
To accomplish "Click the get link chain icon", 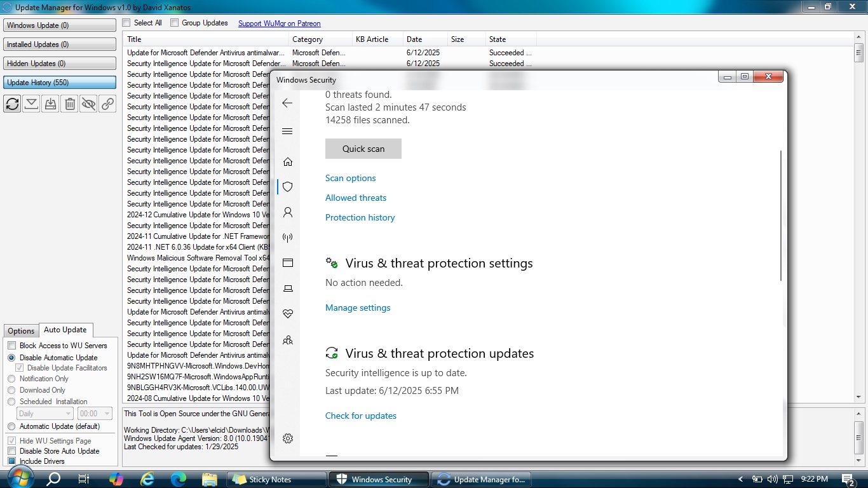I will tap(108, 104).
